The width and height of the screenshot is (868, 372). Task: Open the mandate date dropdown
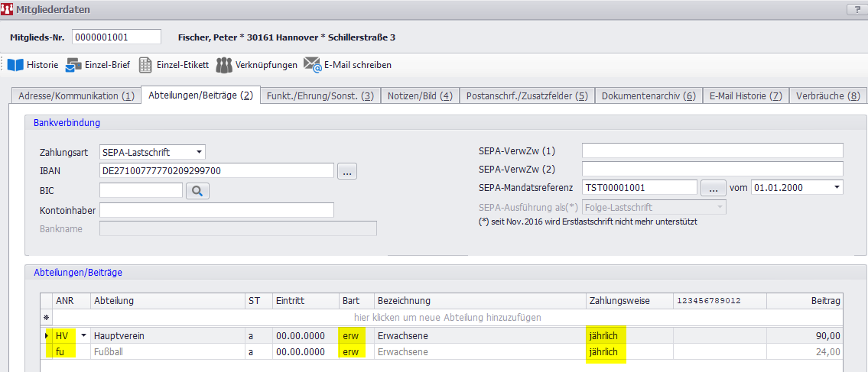836,187
